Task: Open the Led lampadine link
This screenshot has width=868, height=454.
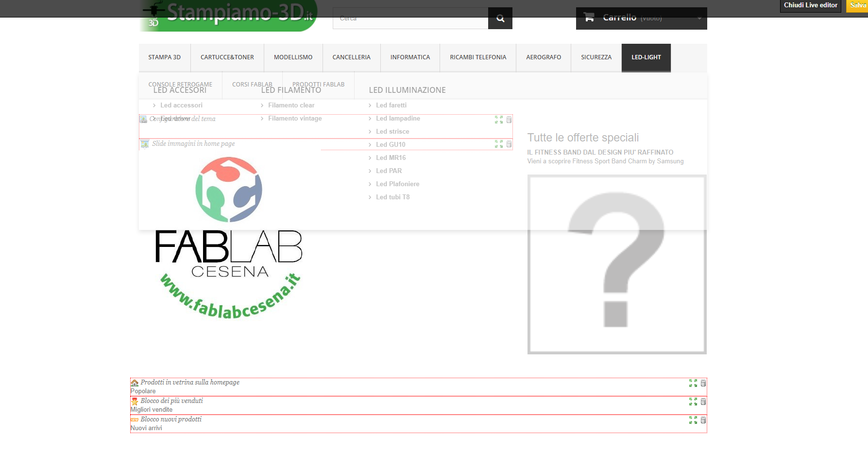Action: click(398, 119)
